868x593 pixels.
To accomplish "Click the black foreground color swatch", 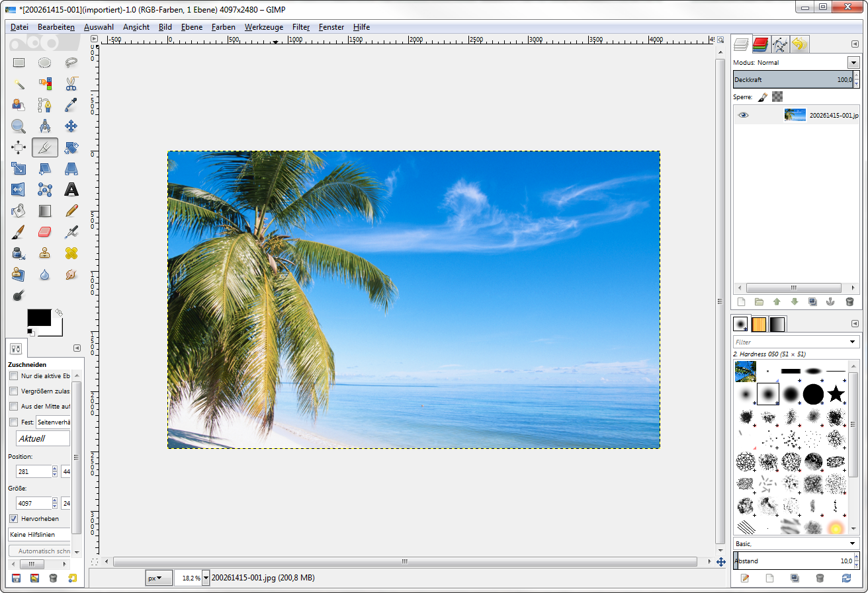I will 38,317.
